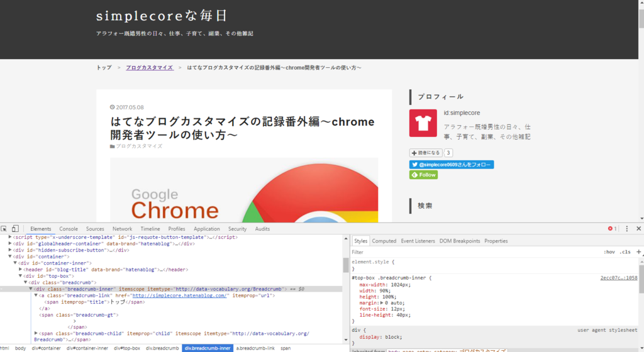Image resolution: width=644 pixels, height=352 pixels.
Task: Open the Application tab
Action: 206,229
